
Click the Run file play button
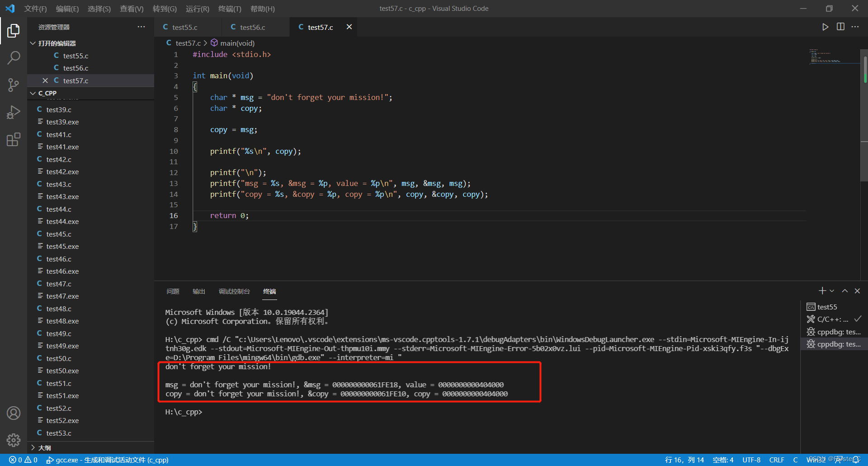(x=825, y=27)
